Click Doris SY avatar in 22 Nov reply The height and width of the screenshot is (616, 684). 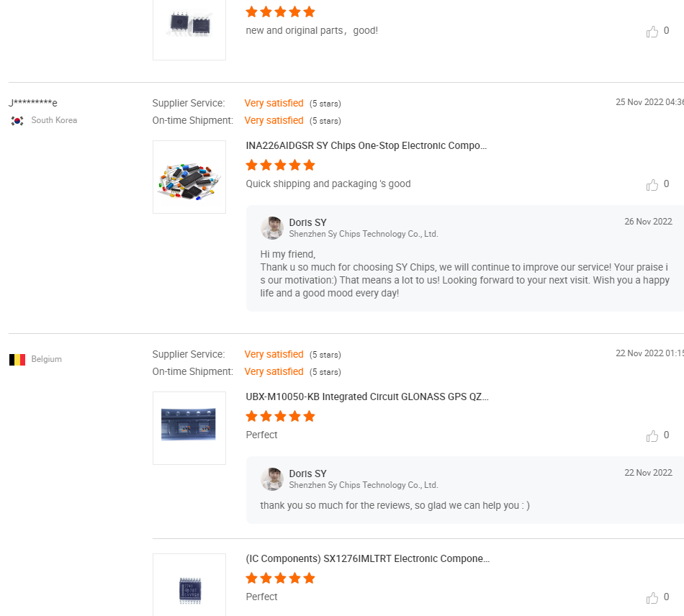coord(272,479)
